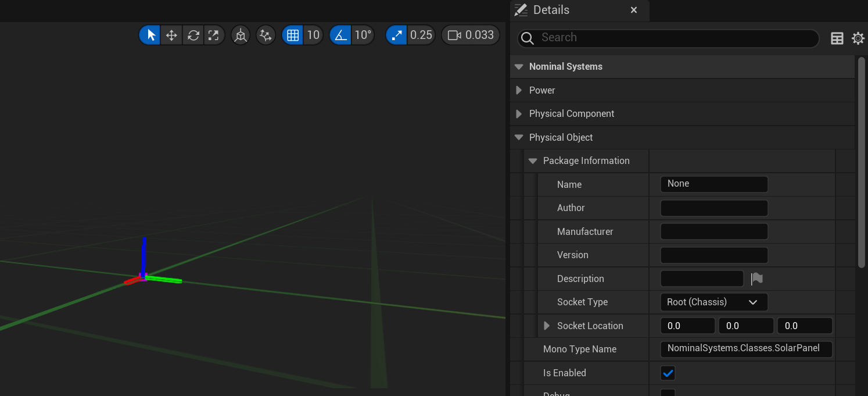Viewport: 868px width, 396px height.
Task: Edit the Mono Type Name field
Action: (747, 349)
